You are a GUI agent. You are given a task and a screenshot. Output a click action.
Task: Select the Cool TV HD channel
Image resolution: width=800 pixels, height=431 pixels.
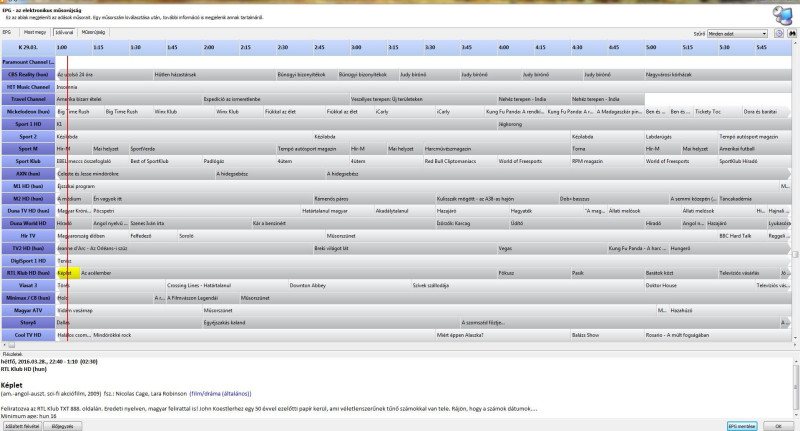pyautogui.click(x=28, y=335)
